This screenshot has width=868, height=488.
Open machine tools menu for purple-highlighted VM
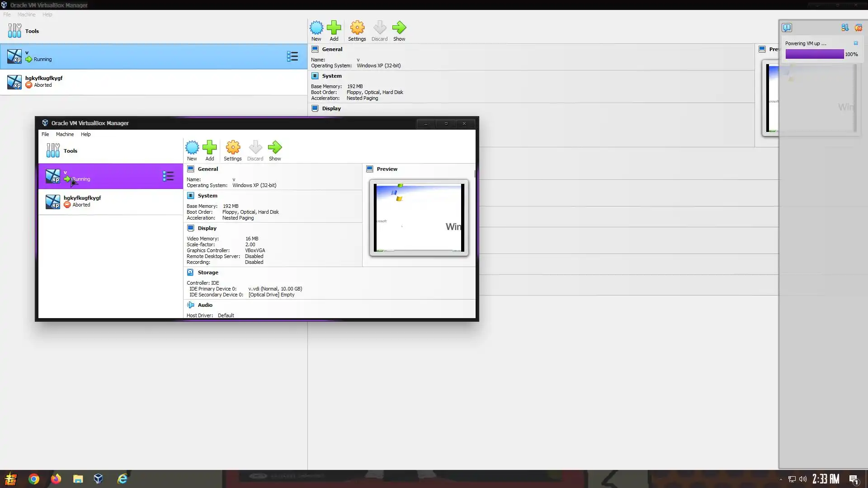point(168,176)
